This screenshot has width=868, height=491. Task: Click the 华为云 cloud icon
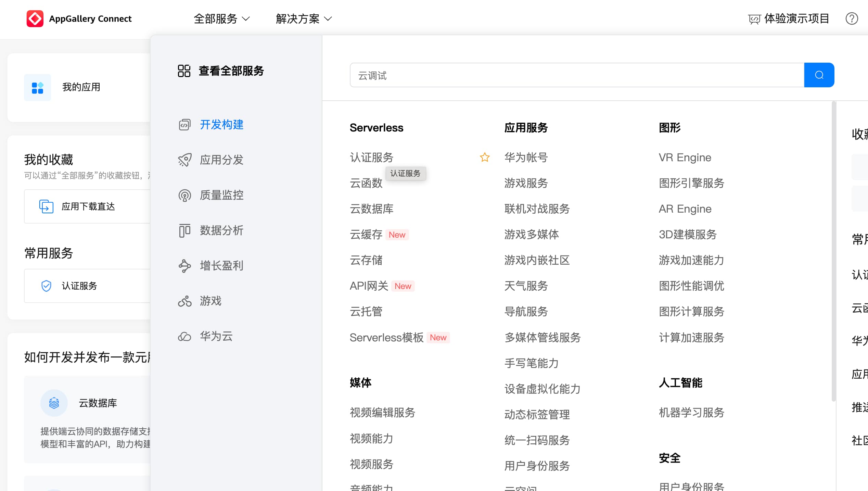click(x=184, y=337)
